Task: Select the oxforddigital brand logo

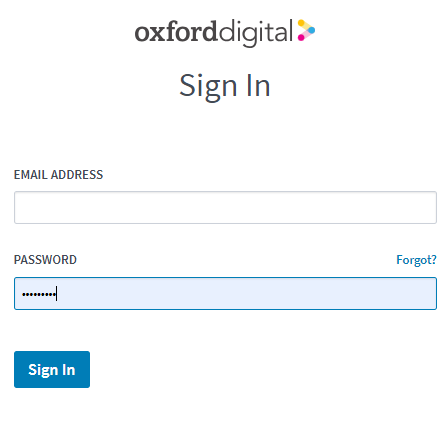Action: coord(225,33)
